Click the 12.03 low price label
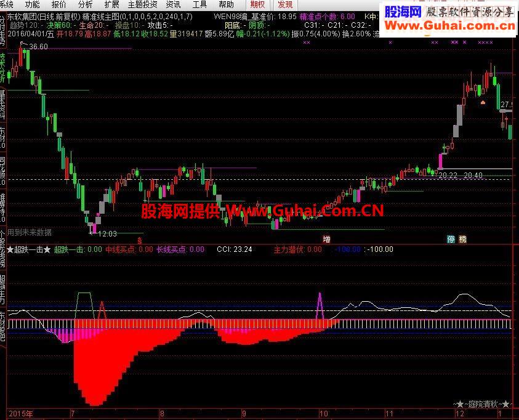This screenshot has width=519, height=420. click(108, 233)
